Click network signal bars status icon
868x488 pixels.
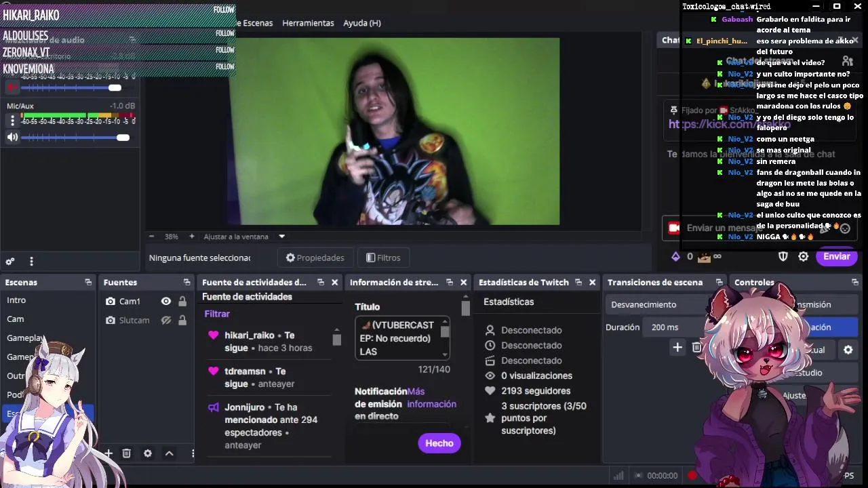coord(618,476)
